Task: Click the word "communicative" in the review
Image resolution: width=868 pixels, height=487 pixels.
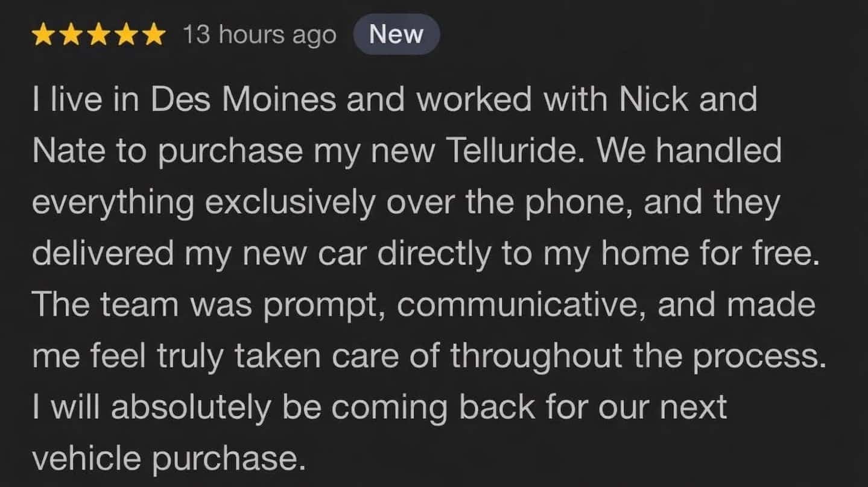Action: [x=521, y=306]
